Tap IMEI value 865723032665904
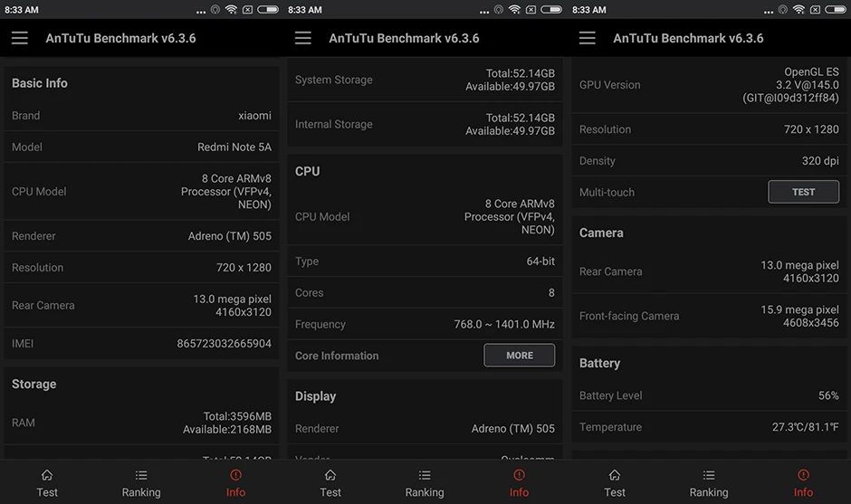This screenshot has width=851, height=504. (x=225, y=344)
